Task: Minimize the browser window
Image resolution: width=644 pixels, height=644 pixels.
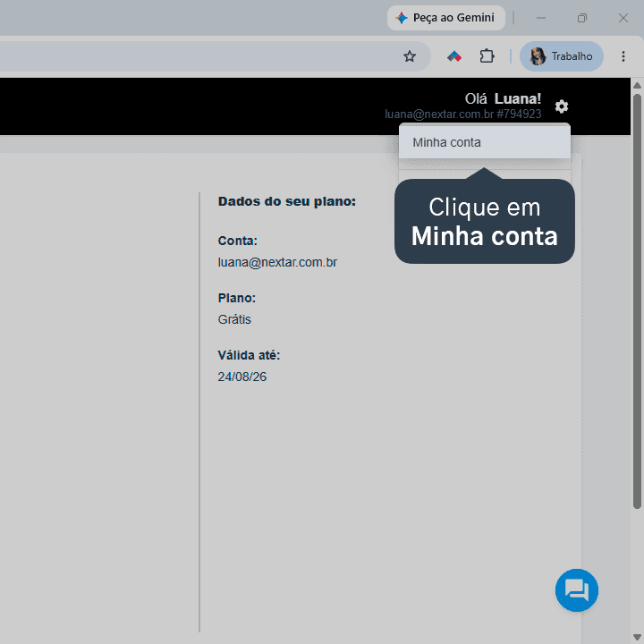Action: point(541,18)
